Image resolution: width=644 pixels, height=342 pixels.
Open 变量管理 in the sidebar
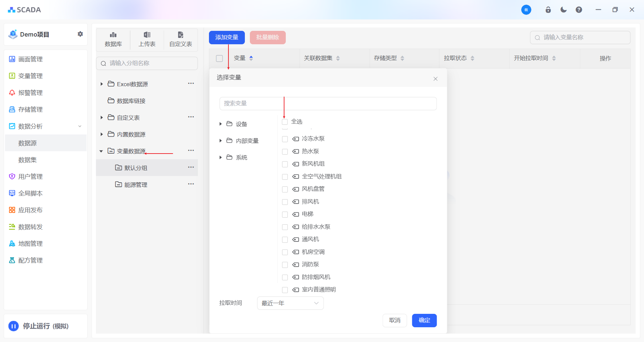[30, 76]
